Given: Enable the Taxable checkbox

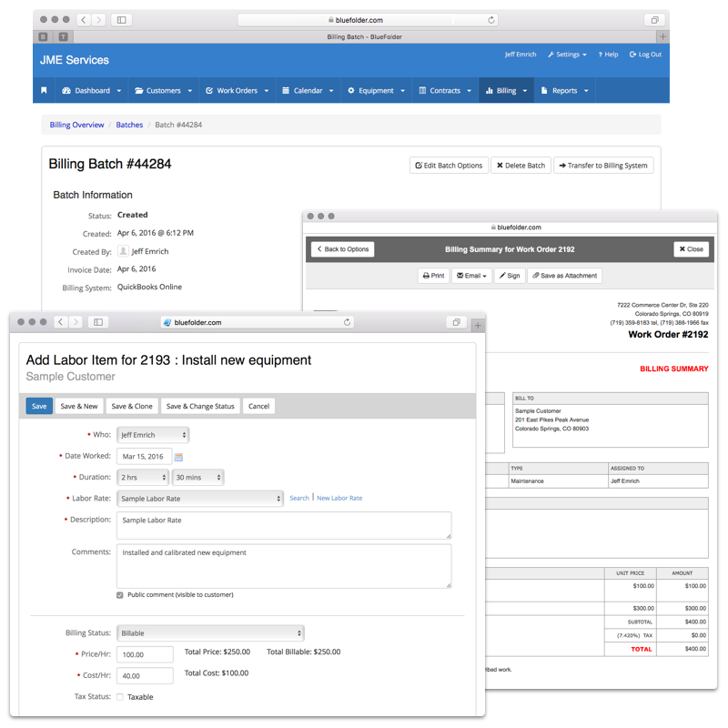Looking at the screenshot, I should point(120,697).
